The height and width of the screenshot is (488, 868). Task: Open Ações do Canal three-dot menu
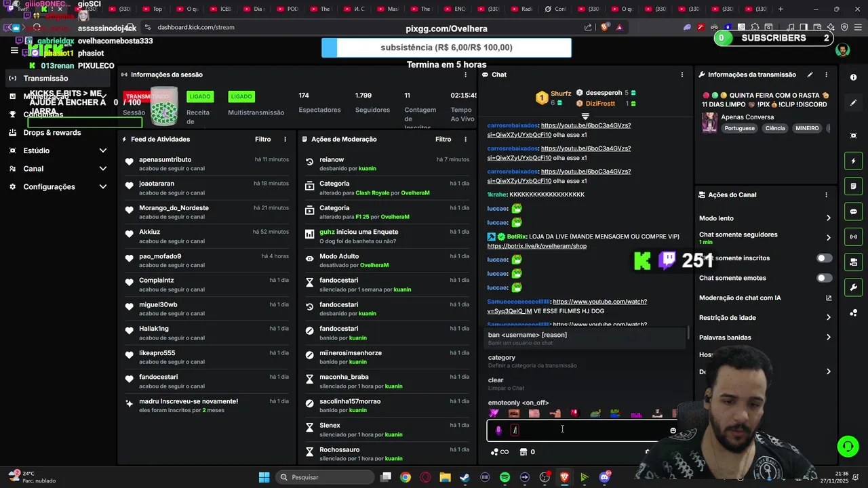826,195
